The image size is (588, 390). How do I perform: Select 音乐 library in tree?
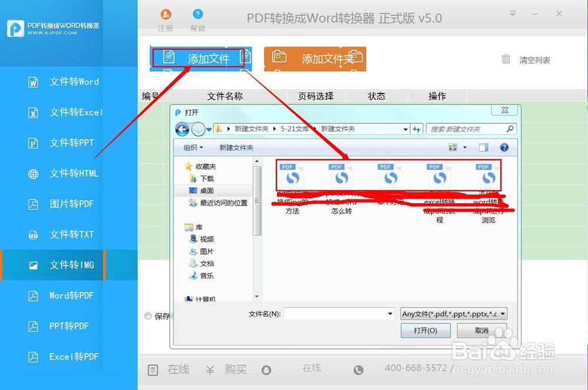pos(202,275)
